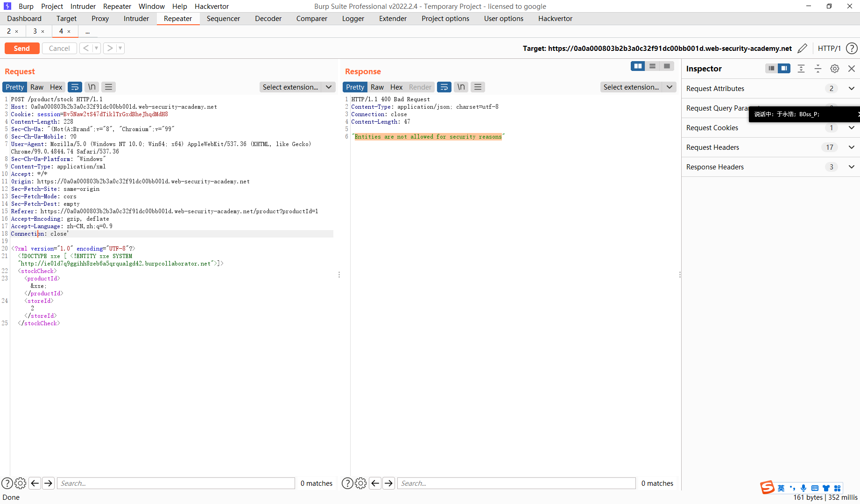Close Repeater tab 2

pos(17,31)
